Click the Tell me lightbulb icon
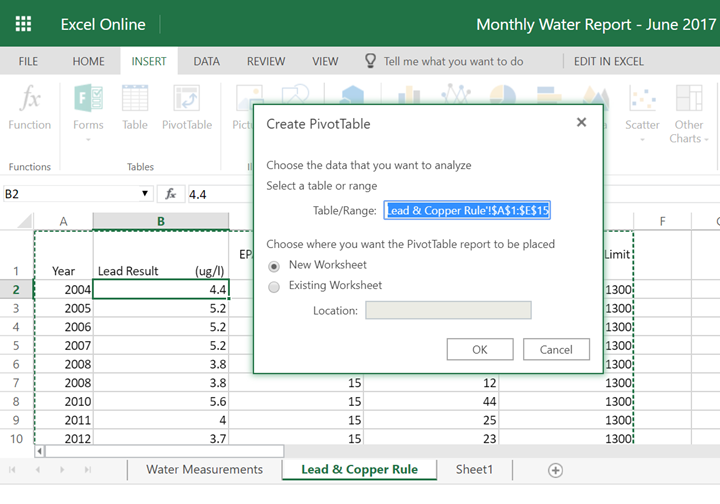Viewport: 720px width, 504px height. (370, 61)
